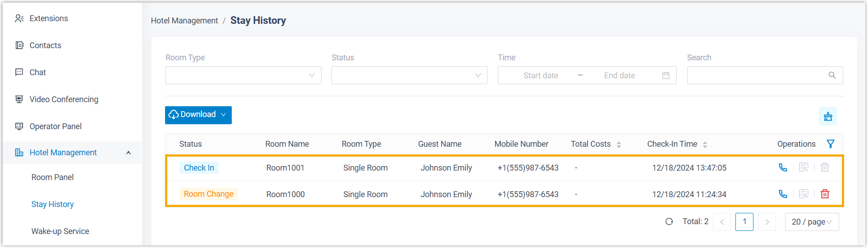Click the call icon for Room1000 row
The width and height of the screenshot is (868, 248).
[x=783, y=194]
